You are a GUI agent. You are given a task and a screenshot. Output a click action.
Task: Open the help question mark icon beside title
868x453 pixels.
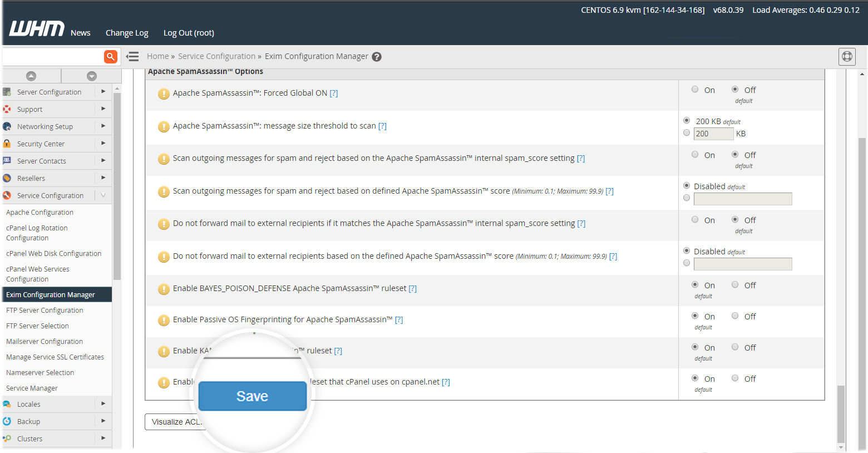pyautogui.click(x=377, y=57)
